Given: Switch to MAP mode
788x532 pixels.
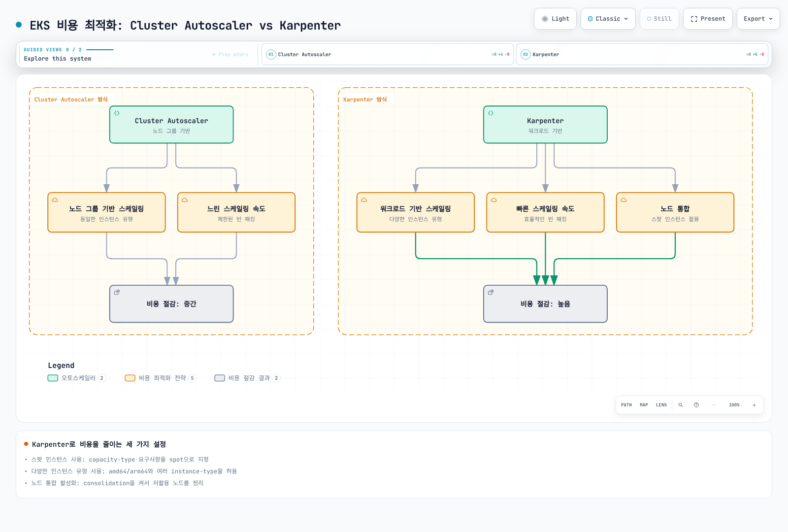Looking at the screenshot, I should tap(644, 405).
